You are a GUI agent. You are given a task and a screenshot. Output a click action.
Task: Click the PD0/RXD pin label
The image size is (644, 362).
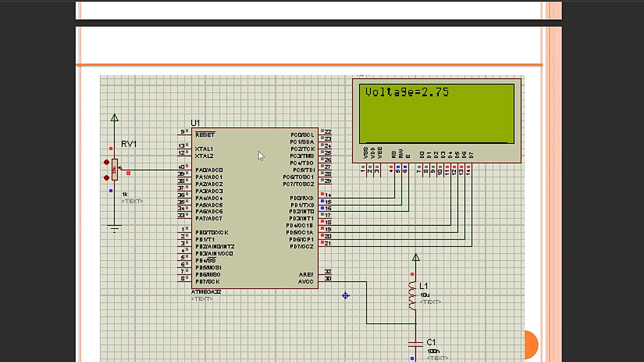tap(302, 198)
